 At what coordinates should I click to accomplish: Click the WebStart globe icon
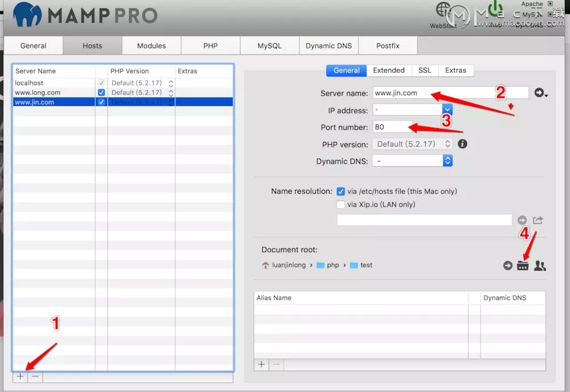pyautogui.click(x=443, y=10)
